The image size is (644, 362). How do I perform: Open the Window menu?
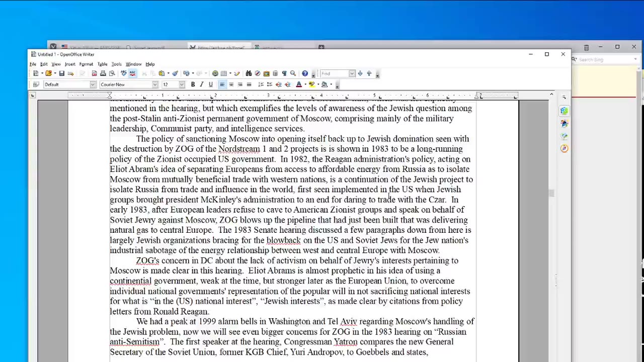[133, 64]
